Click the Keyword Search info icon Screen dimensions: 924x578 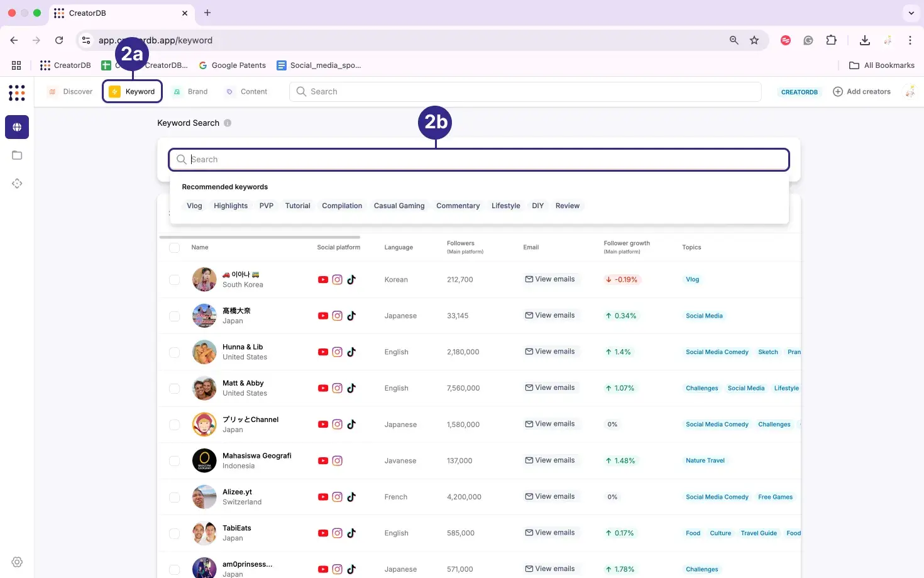pyautogui.click(x=228, y=123)
